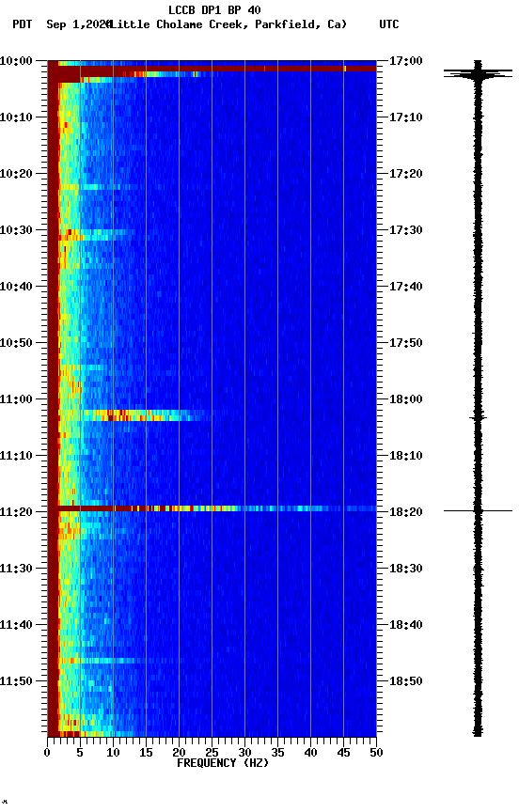This screenshot has height=812, width=519.
Task: Click the 11:50 PDT time label
Action: [x=16, y=681]
